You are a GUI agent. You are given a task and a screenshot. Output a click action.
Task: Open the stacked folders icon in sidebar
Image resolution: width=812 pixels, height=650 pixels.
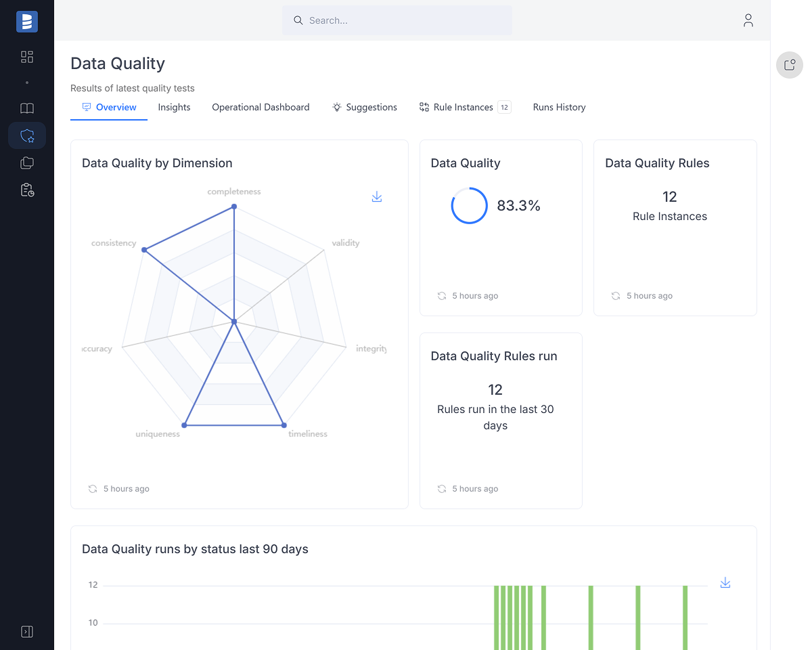[27, 163]
